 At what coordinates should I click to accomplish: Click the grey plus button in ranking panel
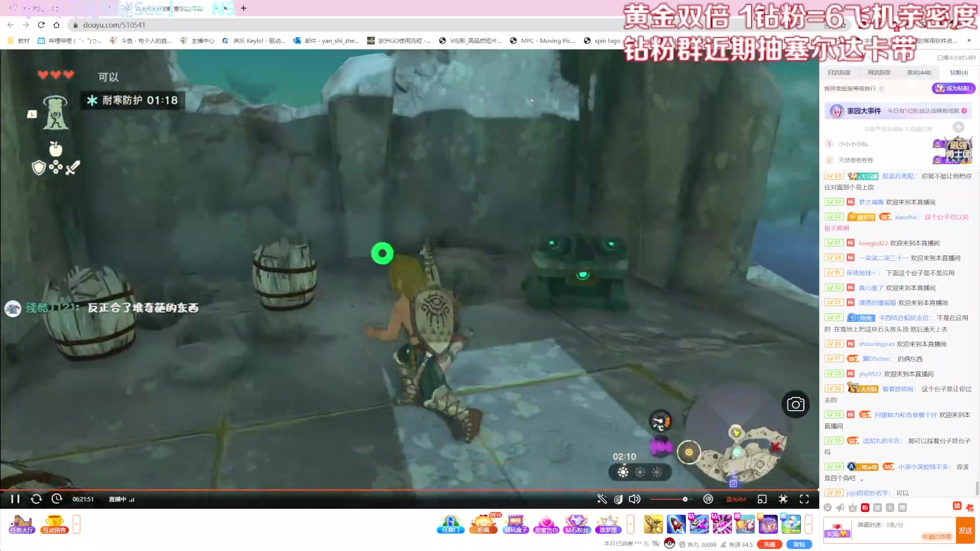coord(959,127)
